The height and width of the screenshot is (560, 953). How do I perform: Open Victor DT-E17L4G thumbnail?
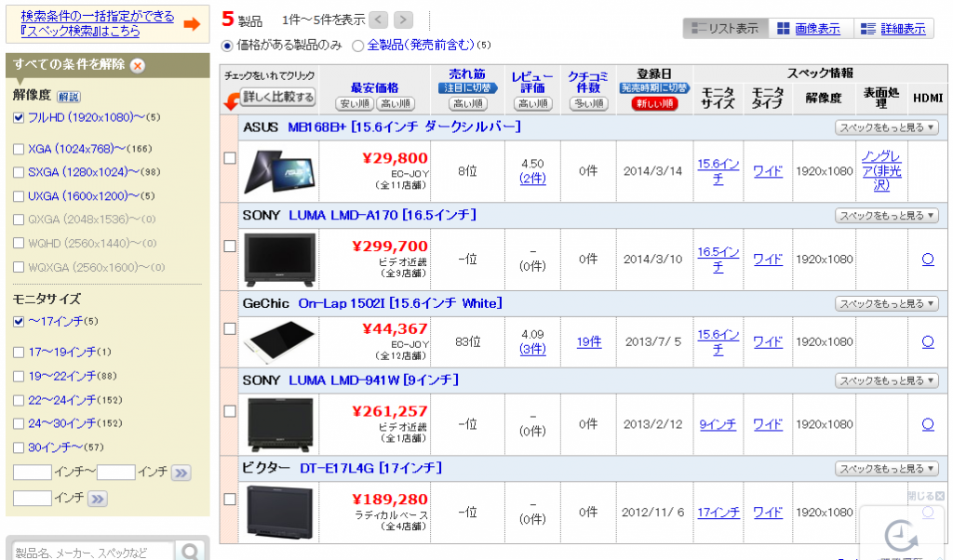pos(279,512)
